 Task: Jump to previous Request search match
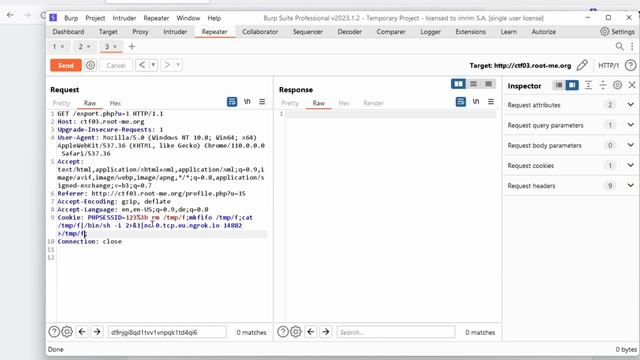(82, 332)
